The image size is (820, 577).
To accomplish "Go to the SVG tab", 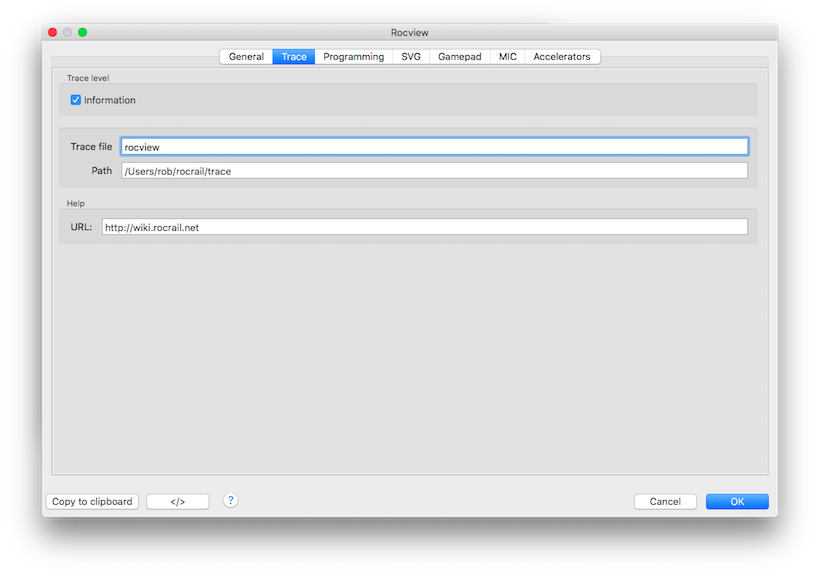I will (x=411, y=57).
